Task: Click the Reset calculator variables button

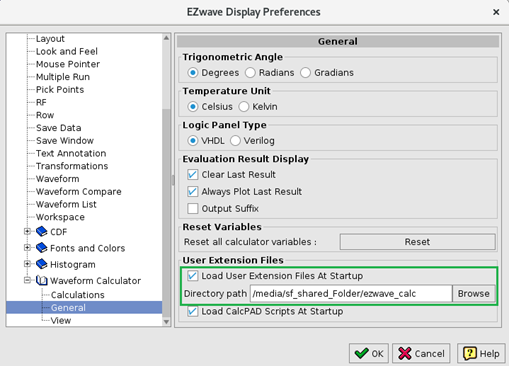Action: pyautogui.click(x=417, y=242)
